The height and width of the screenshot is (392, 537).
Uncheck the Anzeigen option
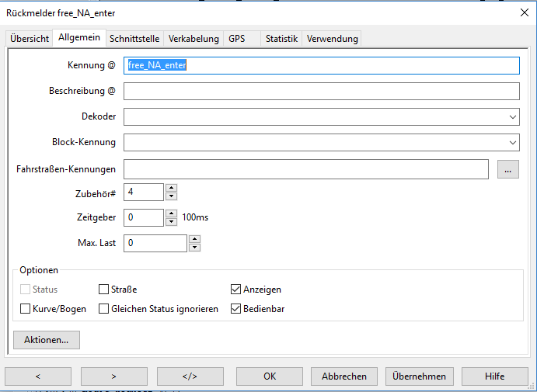(236, 290)
